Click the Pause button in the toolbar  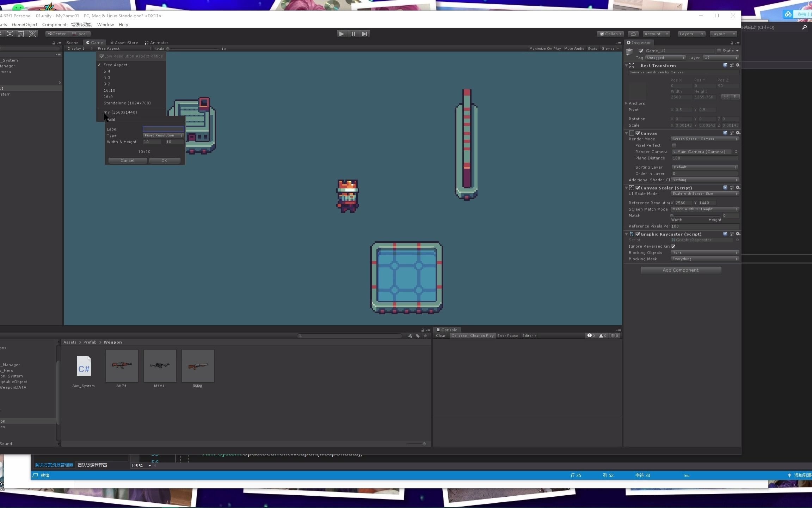(353, 34)
